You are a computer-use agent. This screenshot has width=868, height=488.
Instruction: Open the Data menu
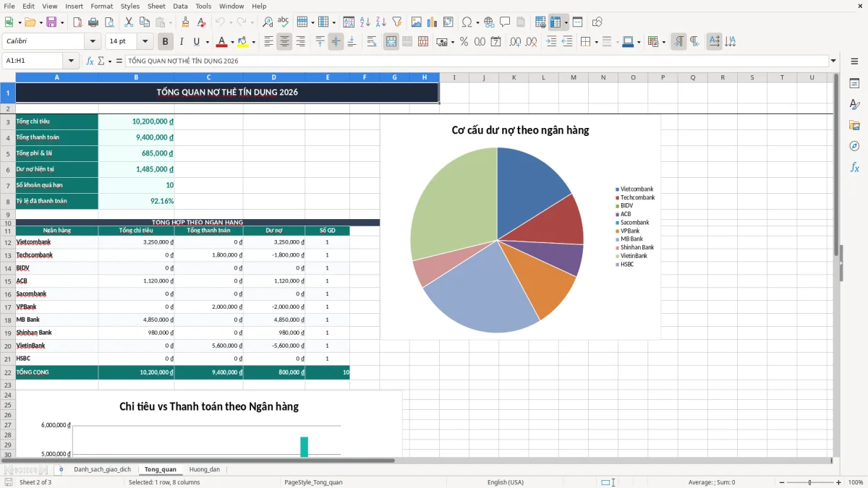point(180,6)
